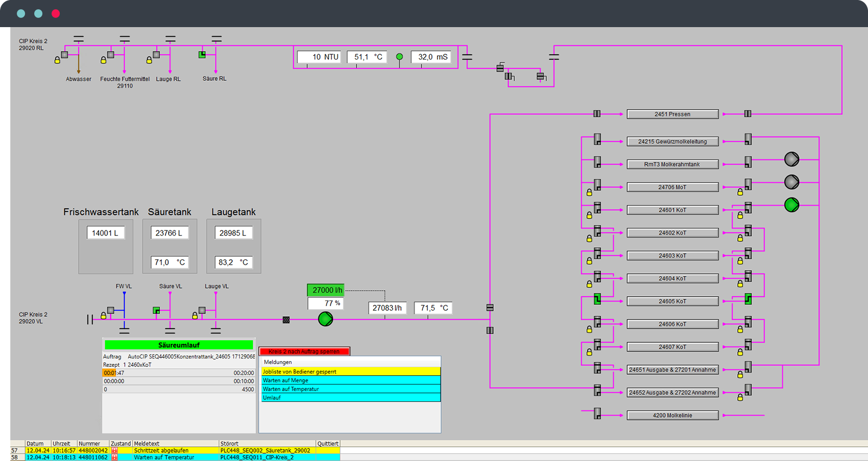Click the green main supply pump icon
The image size is (868, 461).
point(325,319)
